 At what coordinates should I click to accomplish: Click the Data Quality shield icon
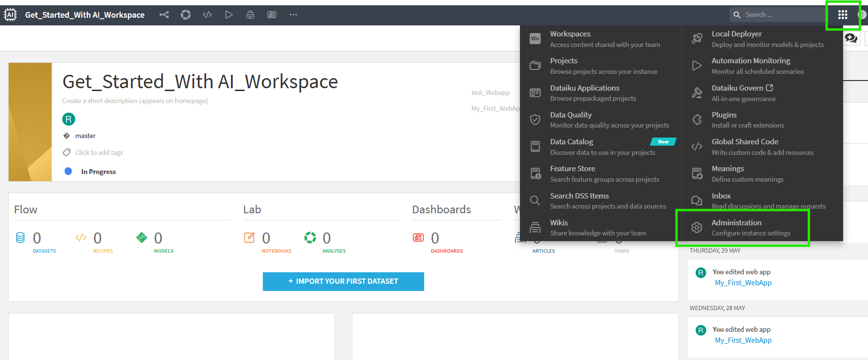[535, 120]
